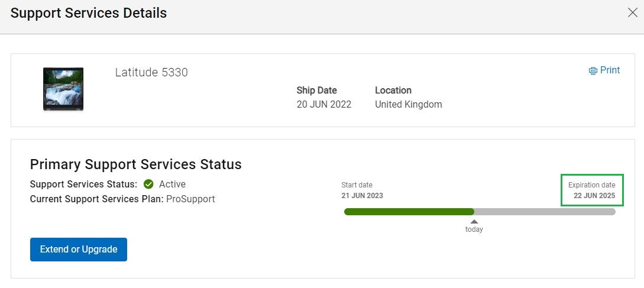Click the Ship Date label
This screenshot has width=644, height=288.
pyautogui.click(x=316, y=90)
